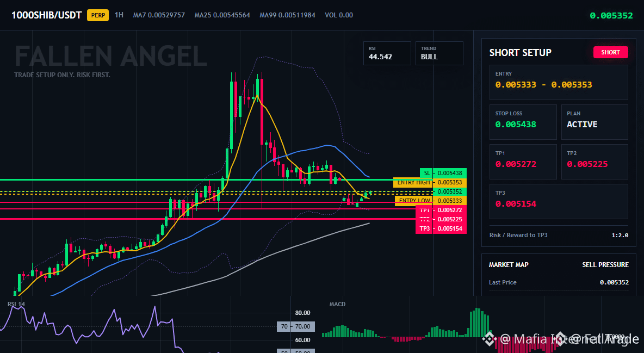Click the Risk / Reward to TP3 label
This screenshot has height=353, width=644.
(x=518, y=235)
